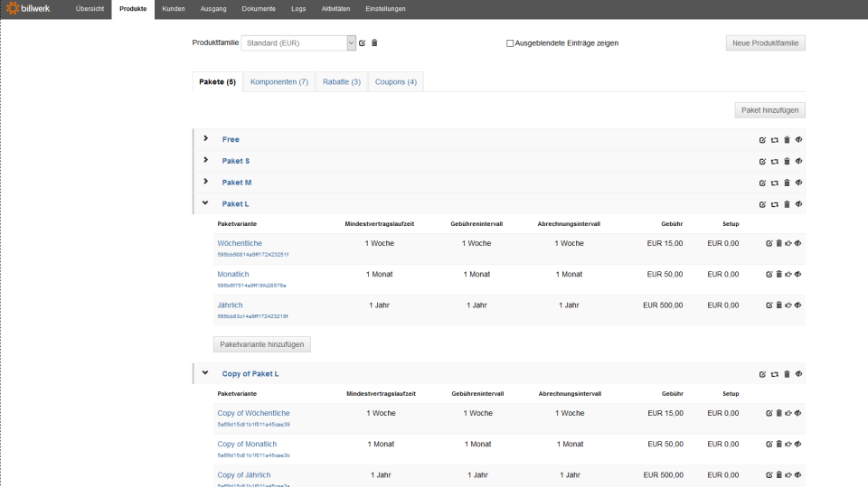The height and width of the screenshot is (488, 868).
Task: Collapse the Paket L section
Action: click(x=205, y=203)
